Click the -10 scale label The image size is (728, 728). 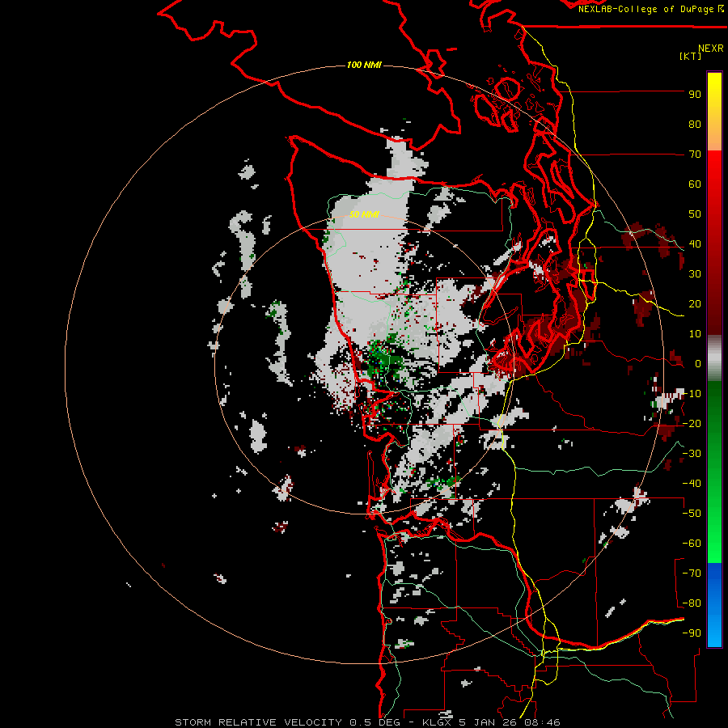[692, 394]
